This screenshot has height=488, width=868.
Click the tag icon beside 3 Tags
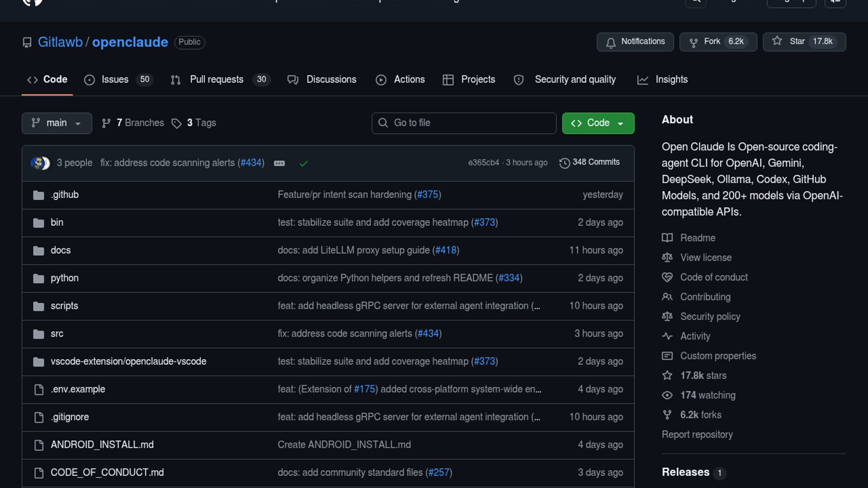coord(176,123)
